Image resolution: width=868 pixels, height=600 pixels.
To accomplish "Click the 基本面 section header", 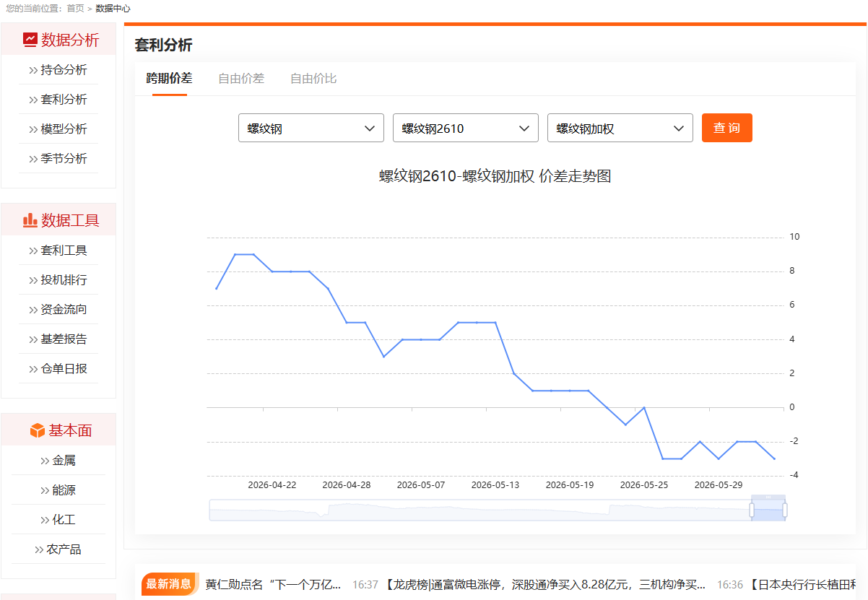I will tap(58, 430).
